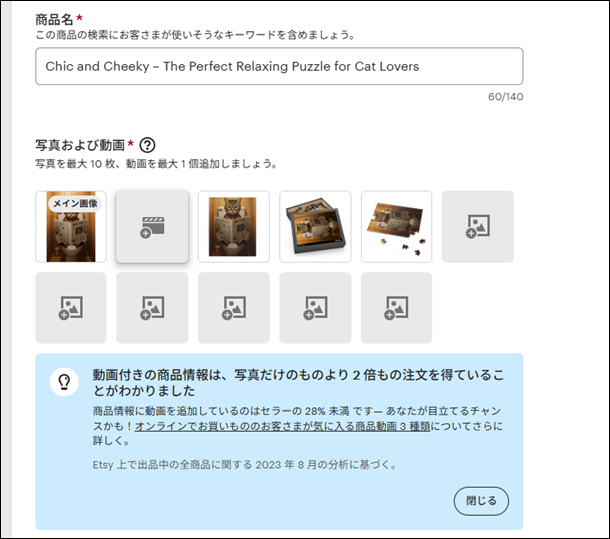Image resolution: width=610 pixels, height=539 pixels.
Task: Click last add photo slot in bottom row
Action: 396,308
